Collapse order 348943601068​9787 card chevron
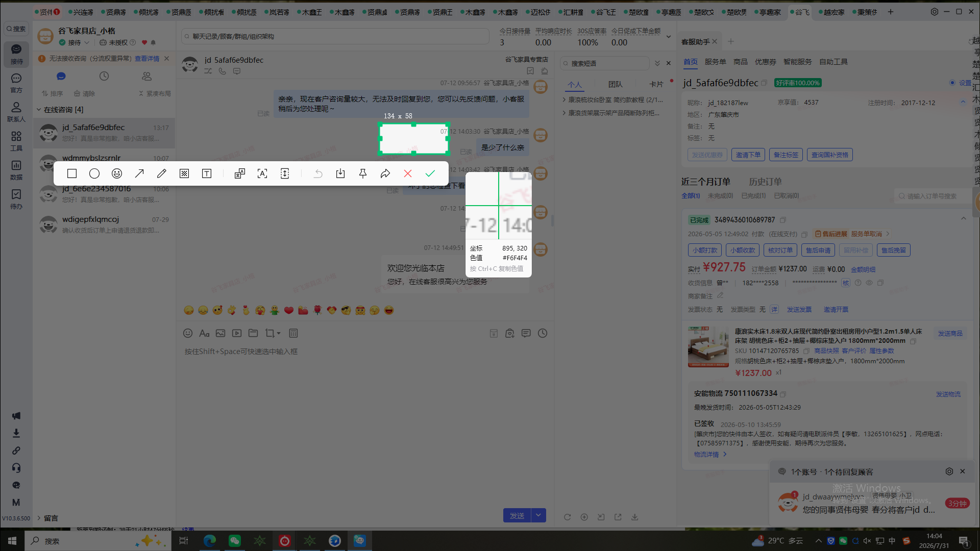This screenshot has height=551, width=980. pyautogui.click(x=964, y=219)
